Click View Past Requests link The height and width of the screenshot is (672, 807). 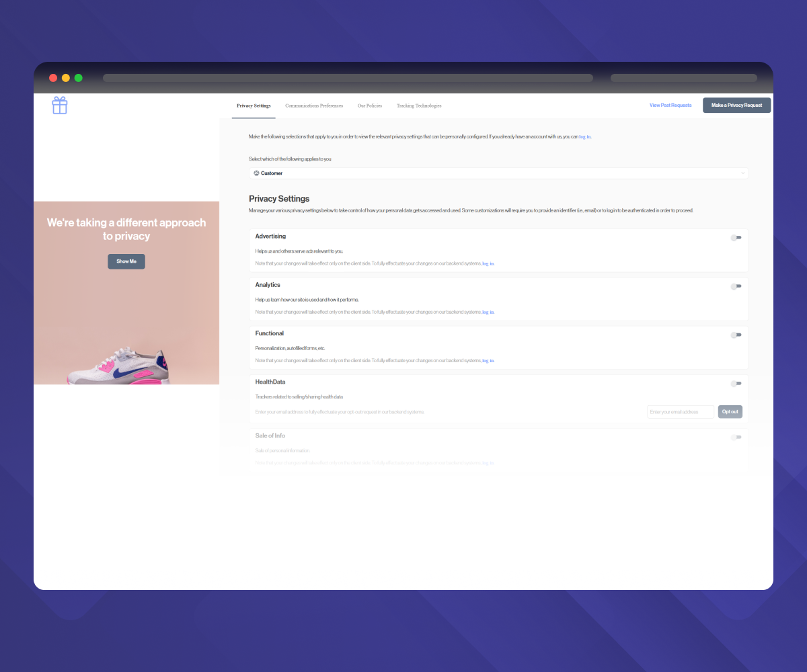coord(670,106)
